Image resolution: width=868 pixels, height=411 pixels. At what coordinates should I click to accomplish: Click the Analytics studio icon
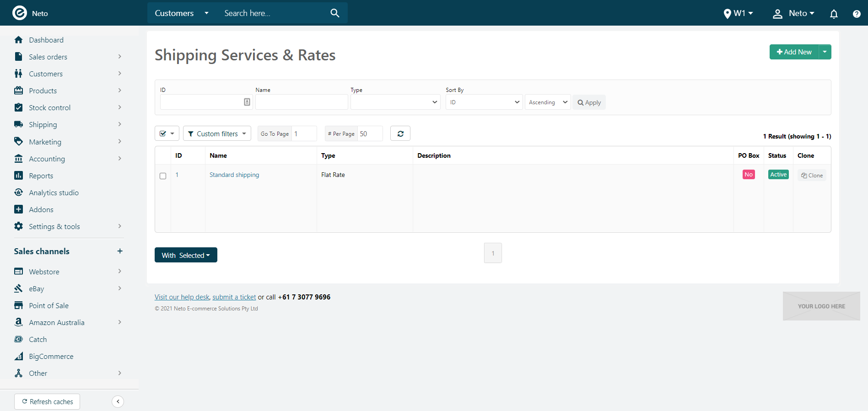[x=18, y=192]
